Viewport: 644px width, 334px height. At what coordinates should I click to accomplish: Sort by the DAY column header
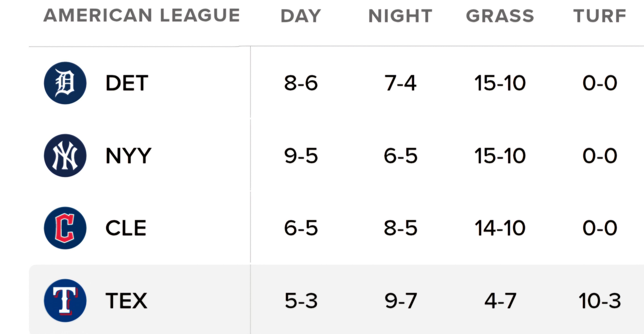click(x=301, y=16)
